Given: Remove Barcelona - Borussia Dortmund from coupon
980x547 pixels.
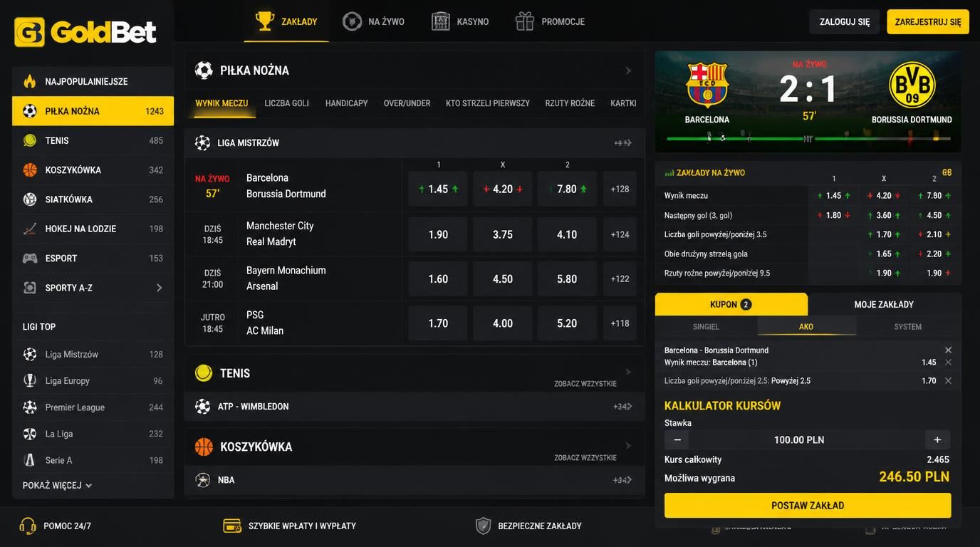Looking at the screenshot, I should (x=948, y=350).
